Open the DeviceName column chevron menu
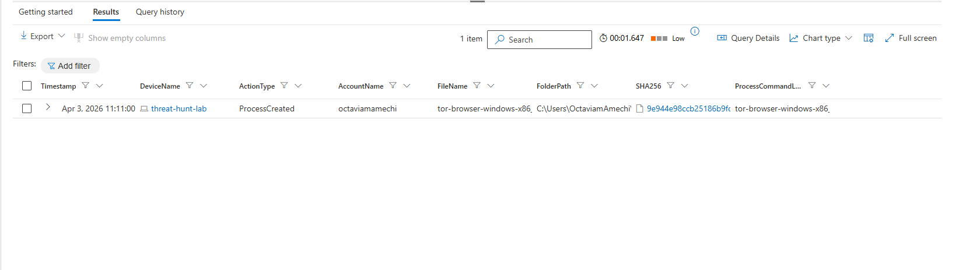This screenshot has height=270, width=980. point(204,85)
